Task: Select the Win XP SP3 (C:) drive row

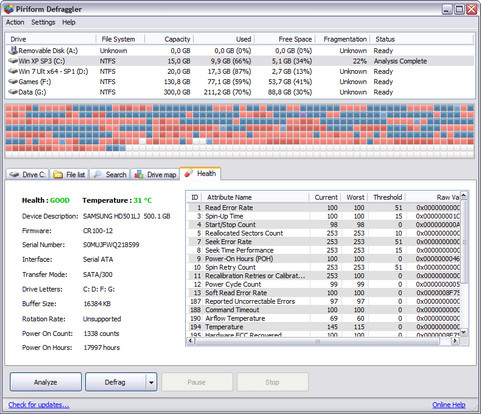Action: [240, 61]
